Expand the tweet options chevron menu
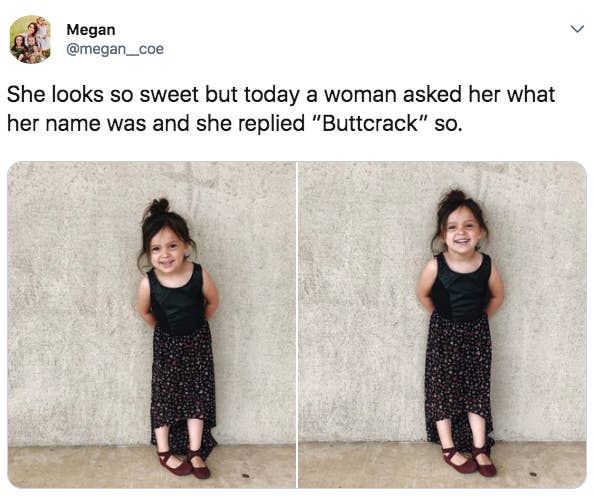Screen dimensions: 593x497 577,29
